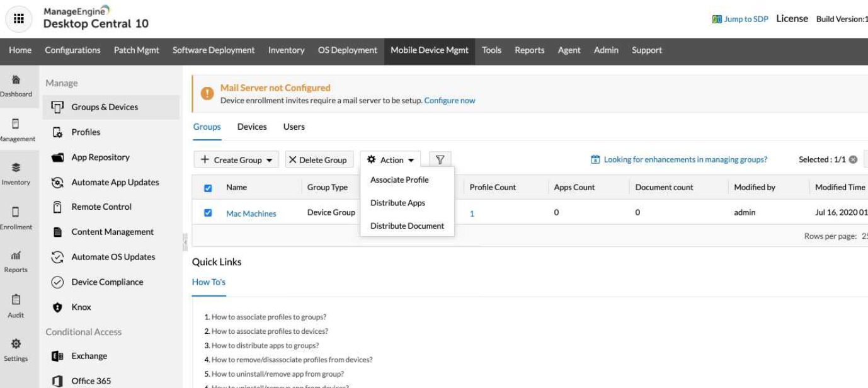
Task: Open the app launcher grid icon
Action: tap(18, 19)
